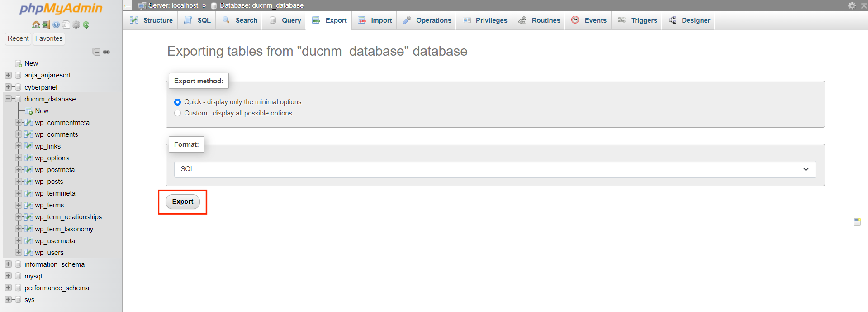Click the Favorites button in the sidebar
This screenshot has width=868, height=312.
pyautogui.click(x=49, y=38)
